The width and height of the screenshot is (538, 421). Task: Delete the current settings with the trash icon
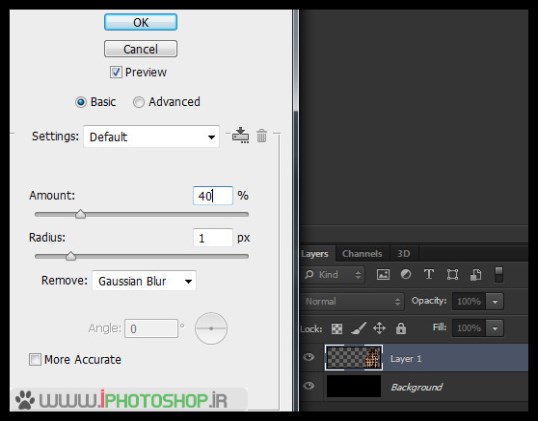click(261, 136)
